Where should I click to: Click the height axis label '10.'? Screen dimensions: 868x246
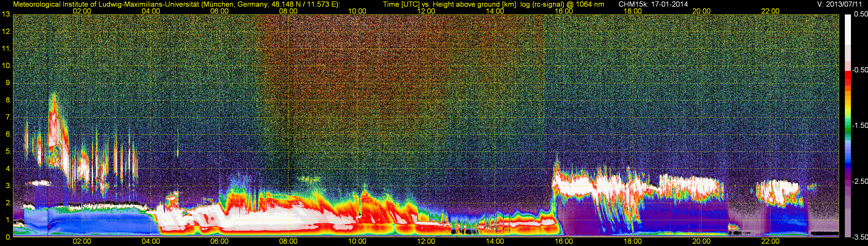[x=7, y=66]
